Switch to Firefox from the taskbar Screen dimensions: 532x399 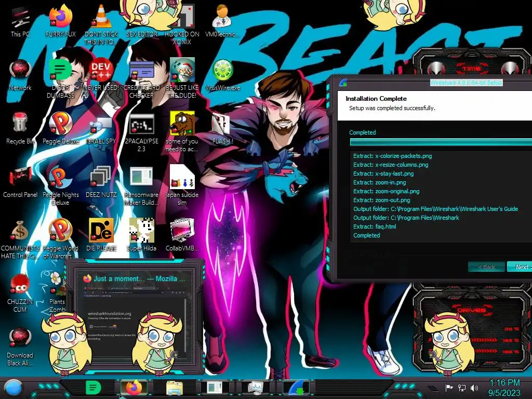pyautogui.click(x=134, y=388)
